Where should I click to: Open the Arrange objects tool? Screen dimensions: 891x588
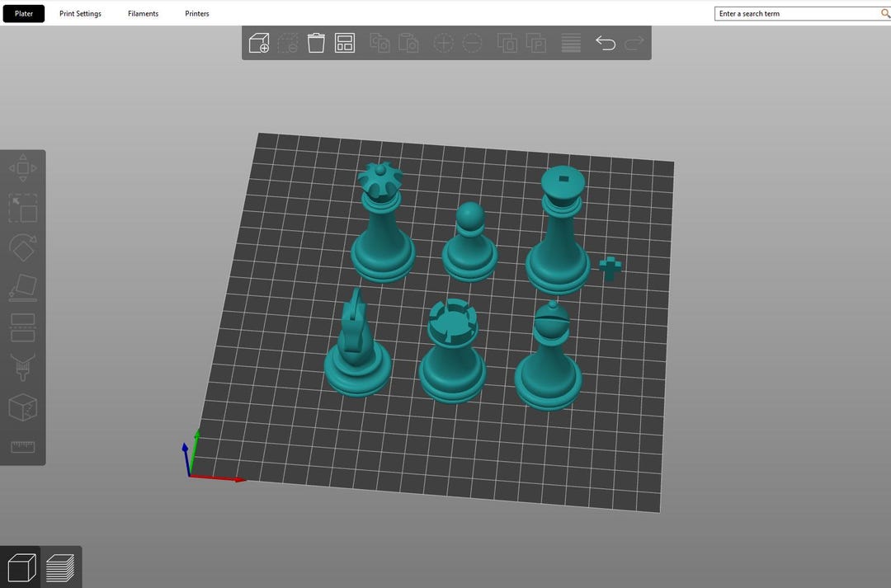[344, 42]
